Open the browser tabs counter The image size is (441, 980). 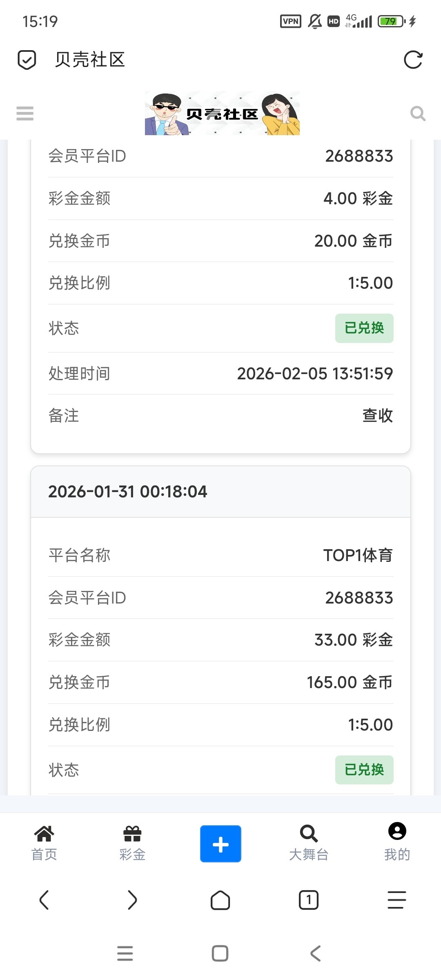pyautogui.click(x=309, y=900)
